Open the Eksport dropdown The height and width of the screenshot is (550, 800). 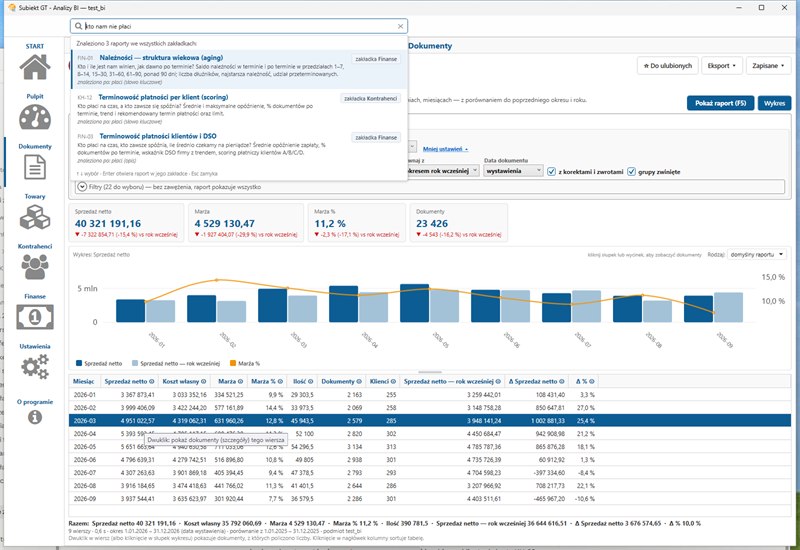tap(721, 66)
